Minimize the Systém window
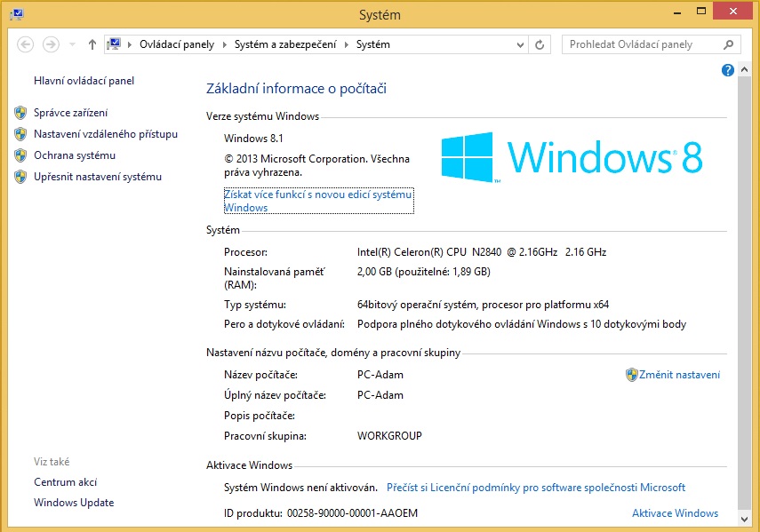The height and width of the screenshot is (532, 760). [x=677, y=12]
